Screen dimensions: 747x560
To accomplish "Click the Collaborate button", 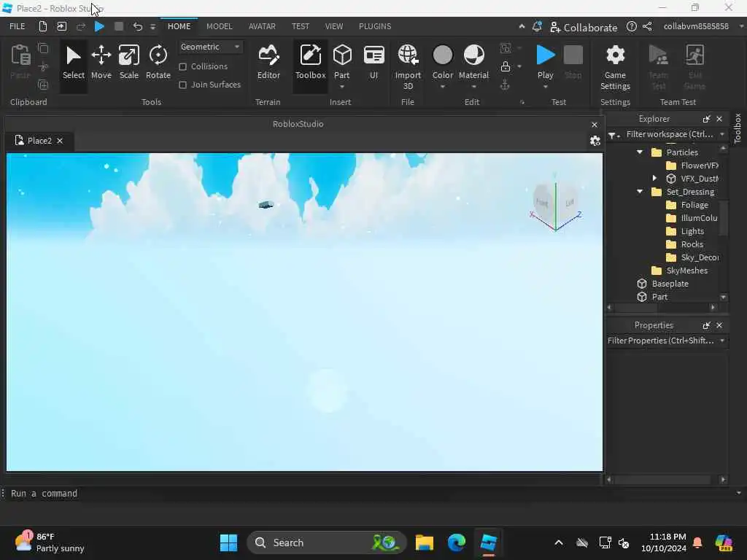I will click(x=584, y=27).
